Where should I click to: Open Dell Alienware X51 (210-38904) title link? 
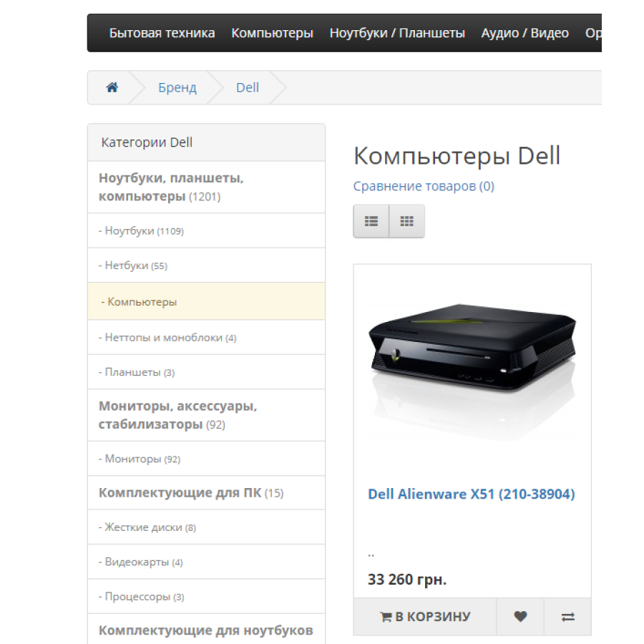[x=471, y=494]
